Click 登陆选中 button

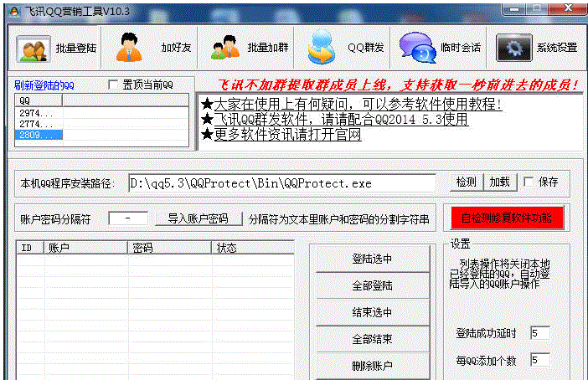pyautogui.click(x=373, y=259)
